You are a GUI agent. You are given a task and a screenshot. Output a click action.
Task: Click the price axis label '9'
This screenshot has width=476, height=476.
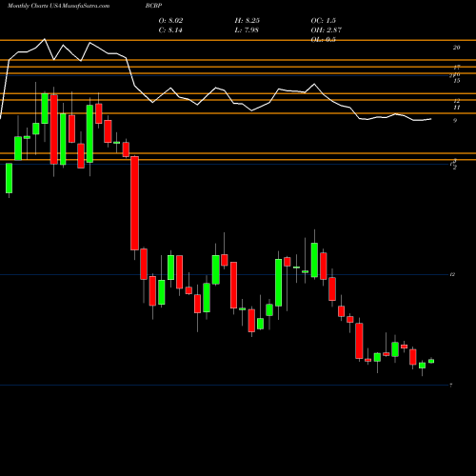455,121
